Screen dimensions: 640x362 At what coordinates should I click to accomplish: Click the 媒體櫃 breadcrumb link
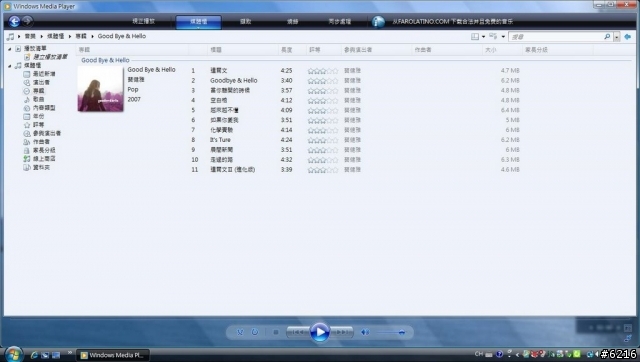click(56, 36)
